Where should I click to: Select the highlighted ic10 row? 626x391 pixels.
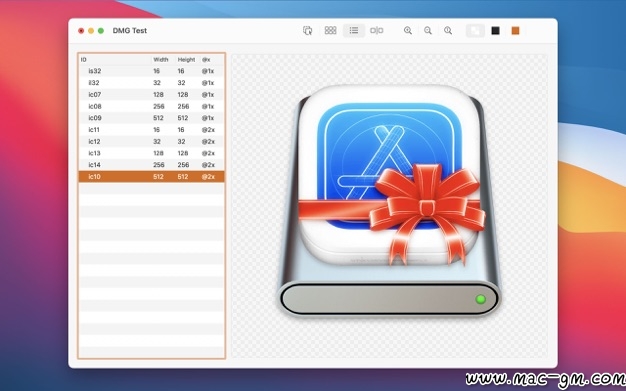click(x=151, y=177)
